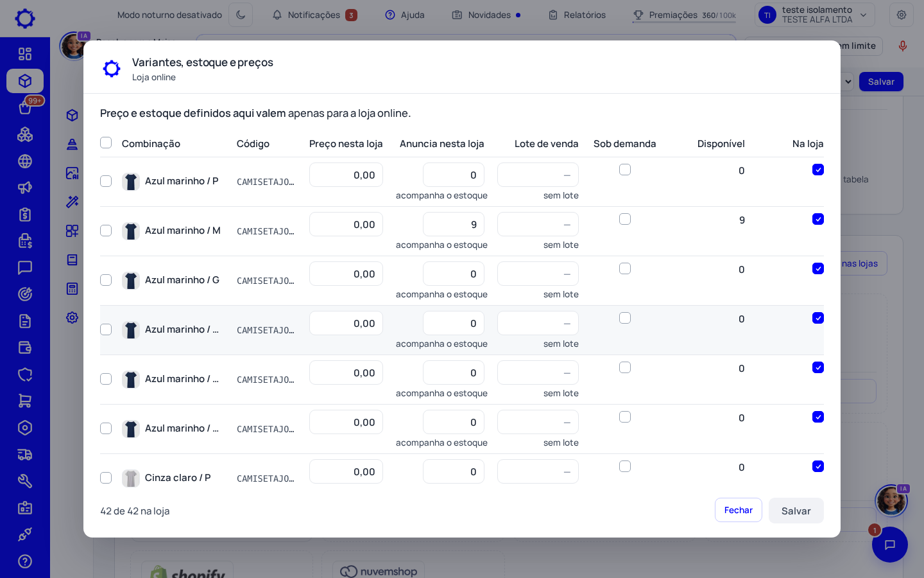Open the plug integrations icon in sidebar
The width and height of the screenshot is (924, 578).
click(25, 534)
